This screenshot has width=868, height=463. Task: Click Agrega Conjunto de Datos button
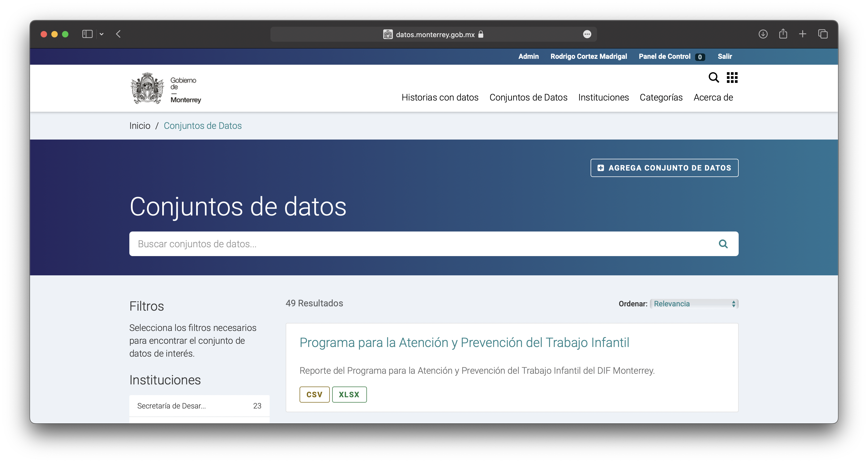click(664, 168)
